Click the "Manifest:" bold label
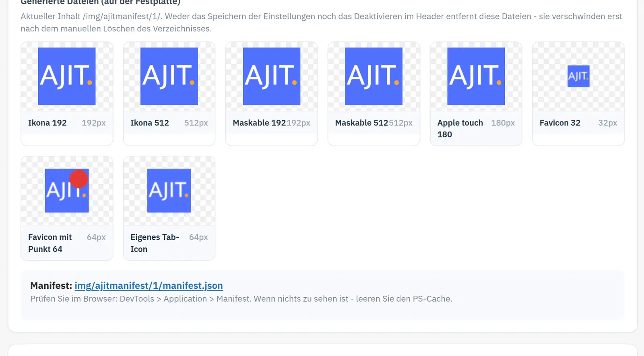Image resolution: width=644 pixels, height=356 pixels. (x=51, y=286)
